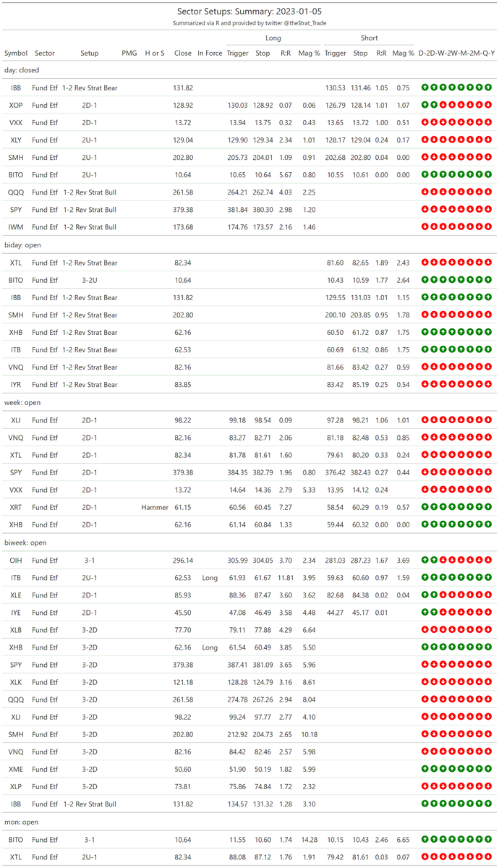499x868 pixels.
Task: Click the 173.68 close value for IWM
Action: point(183,227)
